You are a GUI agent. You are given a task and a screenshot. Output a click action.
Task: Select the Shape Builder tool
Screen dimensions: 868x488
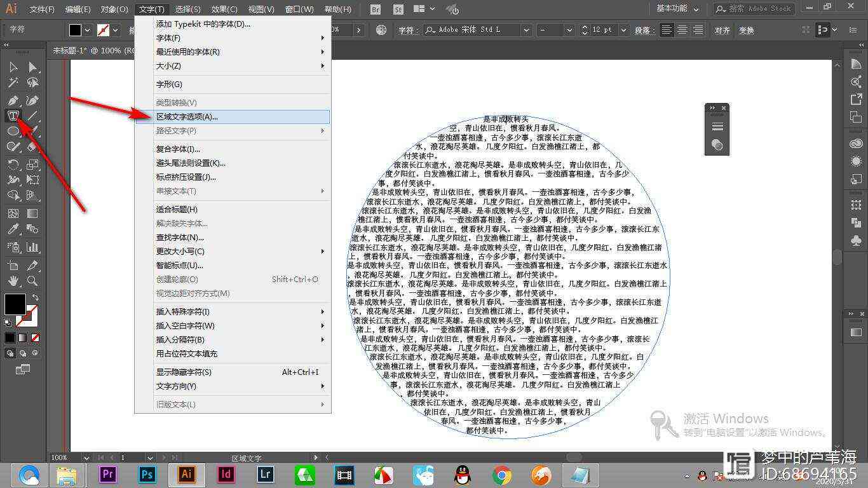pos(13,196)
